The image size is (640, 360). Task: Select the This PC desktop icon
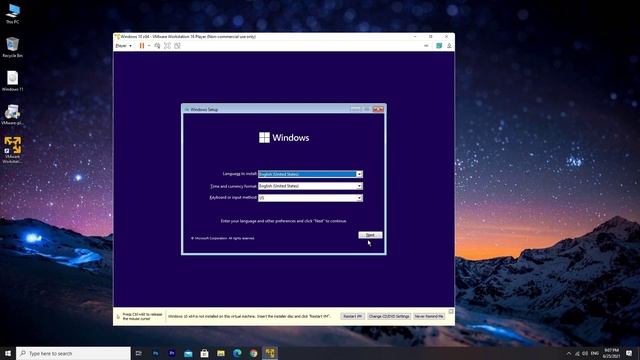point(12,13)
